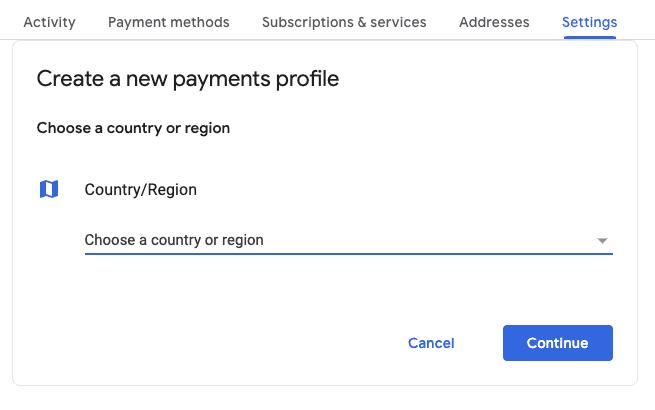Click the blank area right of Country/Region label
The width and height of the screenshot is (655, 410).
click(x=400, y=189)
